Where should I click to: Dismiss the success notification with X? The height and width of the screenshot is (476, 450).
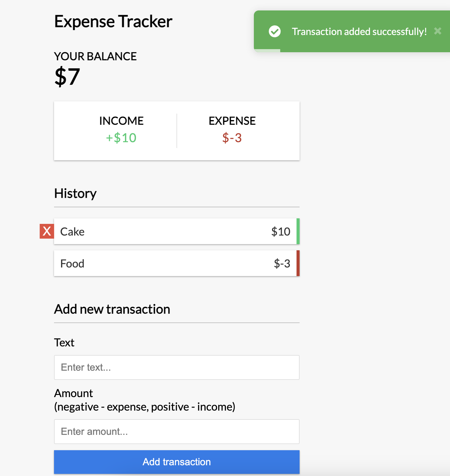(438, 31)
